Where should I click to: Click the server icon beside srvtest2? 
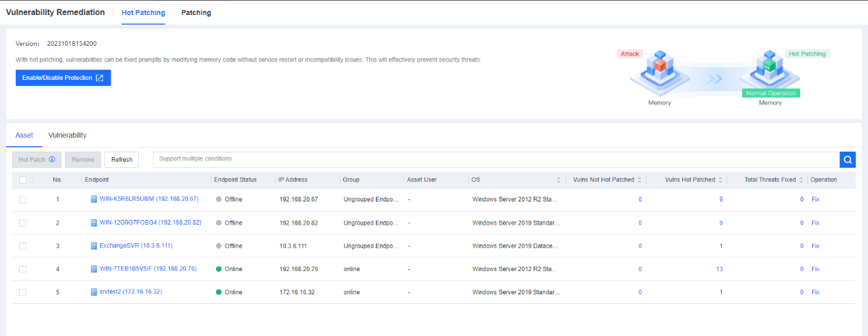[x=94, y=292]
